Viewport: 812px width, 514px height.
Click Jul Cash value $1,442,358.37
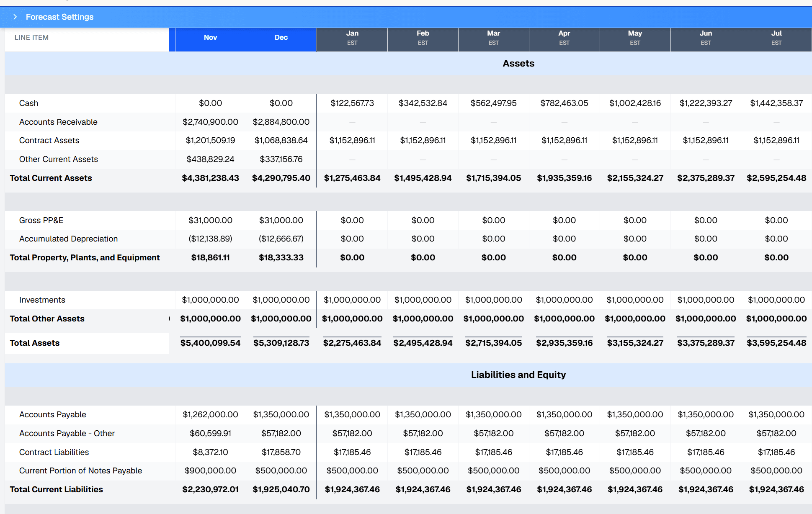coord(776,103)
